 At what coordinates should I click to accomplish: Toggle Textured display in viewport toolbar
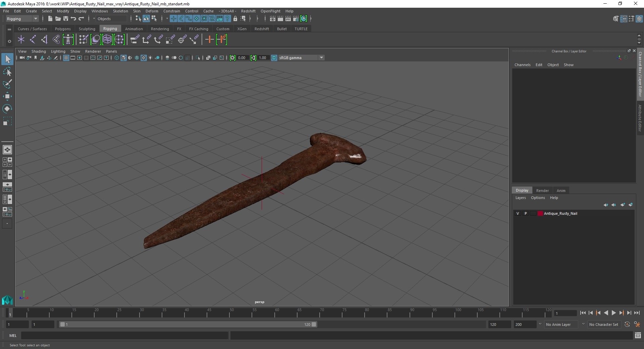pos(144,58)
